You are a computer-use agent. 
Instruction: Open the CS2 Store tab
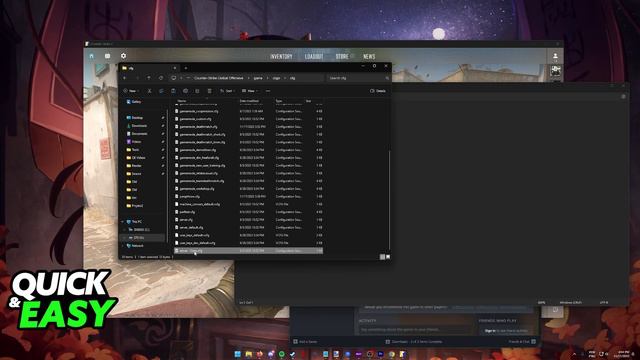pos(342,57)
